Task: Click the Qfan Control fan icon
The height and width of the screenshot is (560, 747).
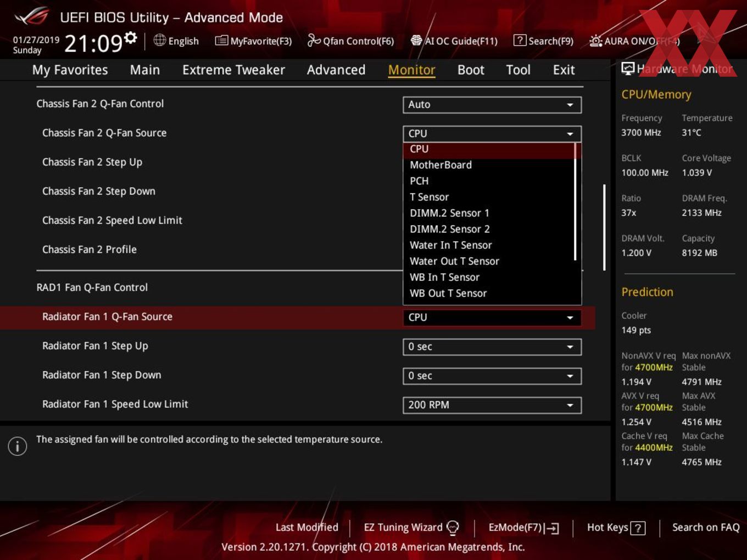Action: click(314, 40)
